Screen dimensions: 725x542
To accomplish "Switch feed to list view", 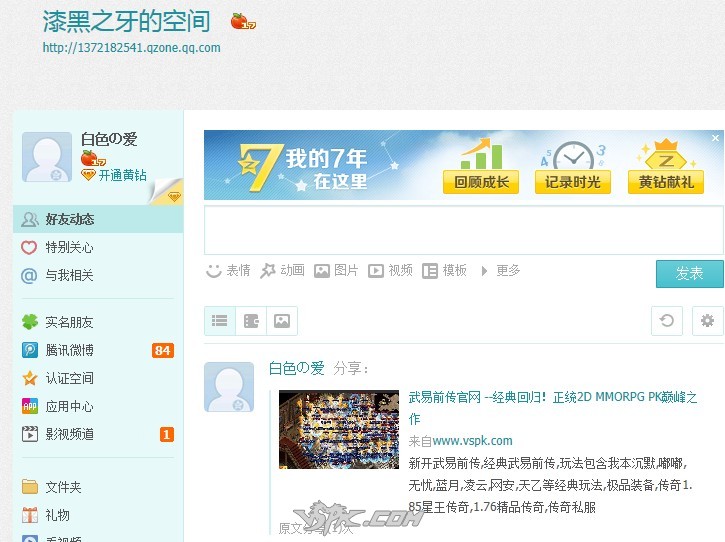I will click(x=220, y=320).
